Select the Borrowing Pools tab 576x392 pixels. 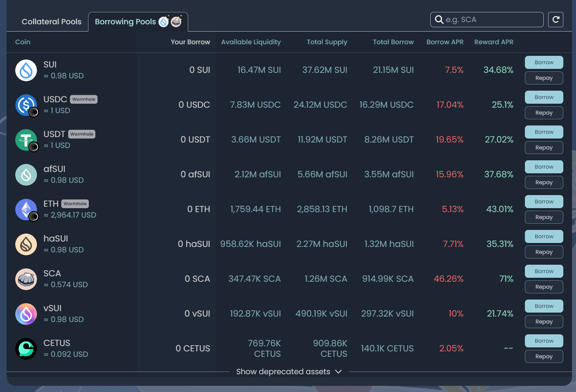[125, 22]
